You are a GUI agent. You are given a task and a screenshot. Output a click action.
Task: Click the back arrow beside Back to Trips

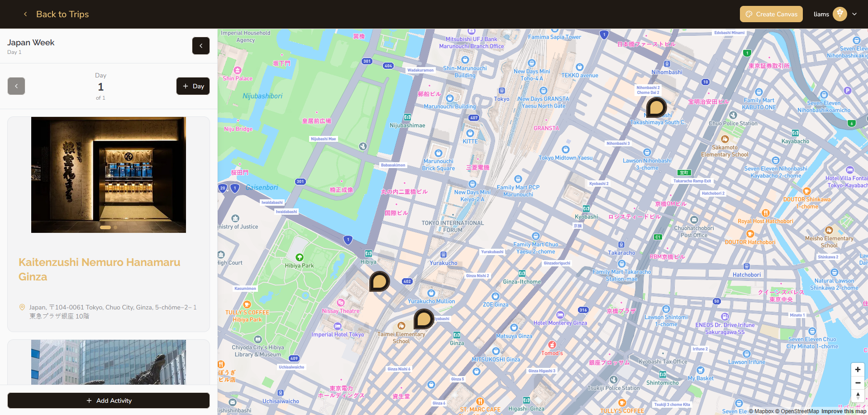coord(25,14)
